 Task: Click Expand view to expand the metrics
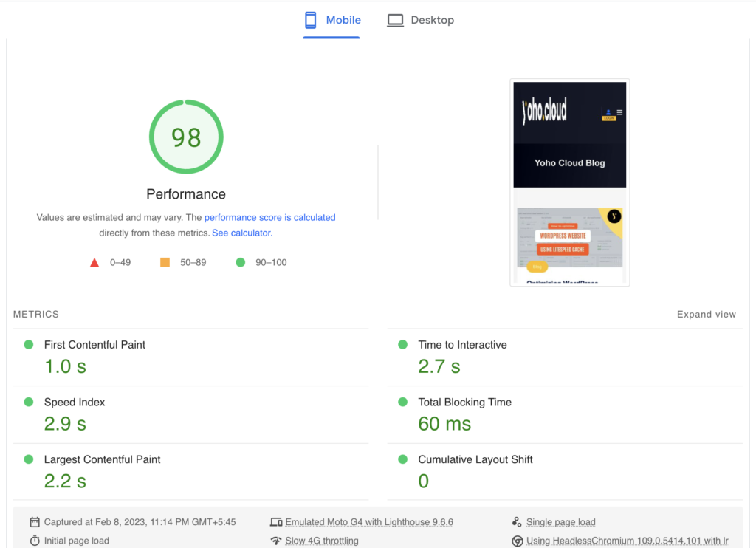706,314
